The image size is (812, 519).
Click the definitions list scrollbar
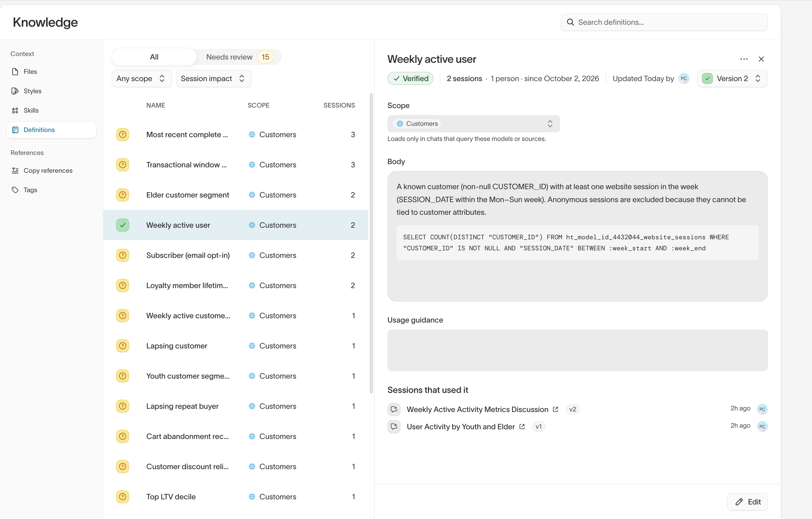tap(371, 244)
